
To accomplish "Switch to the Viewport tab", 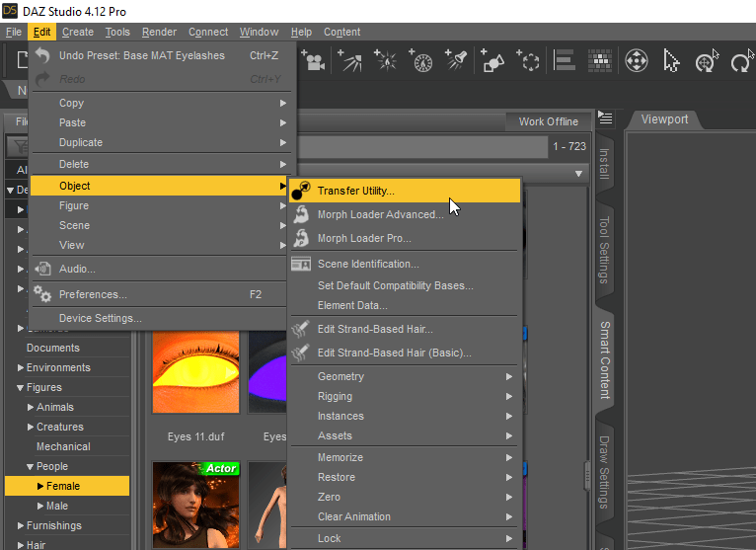I will coord(664,119).
